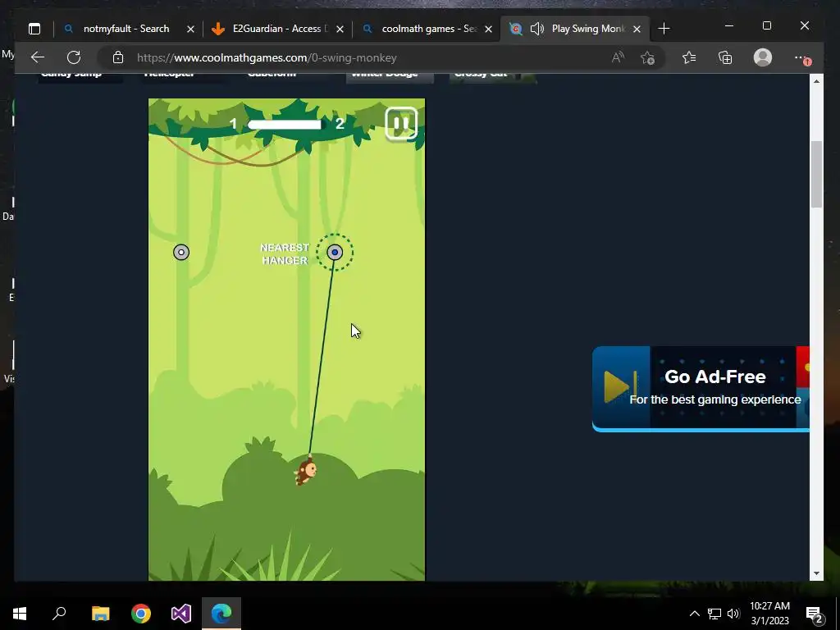Open the Windows Start menu
Screen dimensions: 840x630
coord(20,614)
